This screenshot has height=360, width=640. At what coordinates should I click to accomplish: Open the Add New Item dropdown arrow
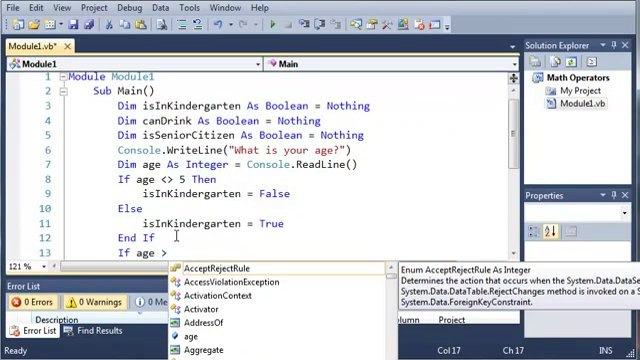tap(61, 25)
